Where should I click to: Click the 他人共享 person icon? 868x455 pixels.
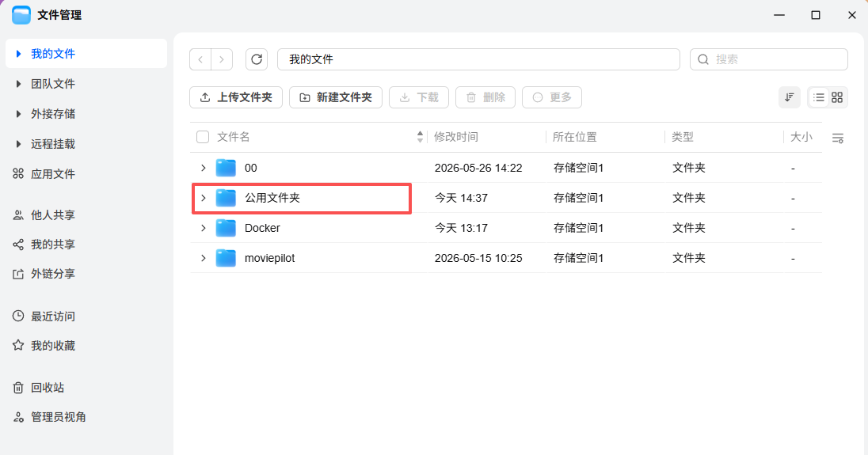pyautogui.click(x=18, y=215)
